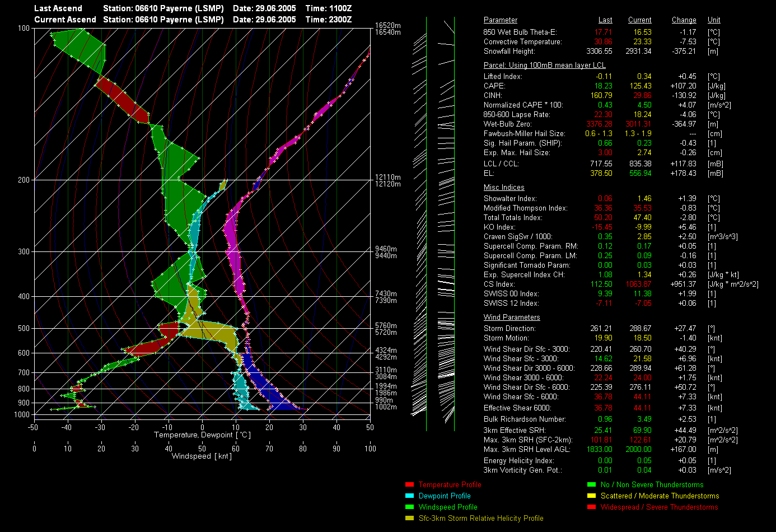Click the Parcel mean layer LCL heading

[x=544, y=66]
